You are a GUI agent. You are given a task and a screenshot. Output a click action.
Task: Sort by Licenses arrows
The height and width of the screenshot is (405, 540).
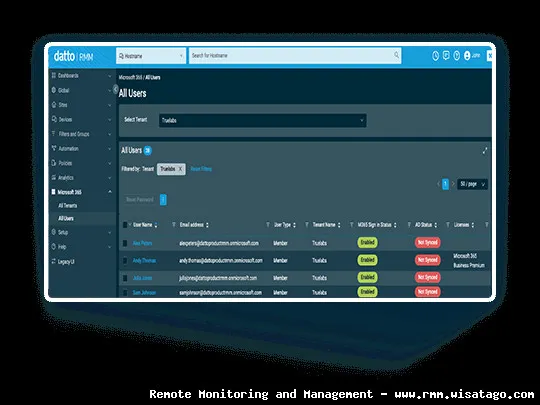[472, 225]
